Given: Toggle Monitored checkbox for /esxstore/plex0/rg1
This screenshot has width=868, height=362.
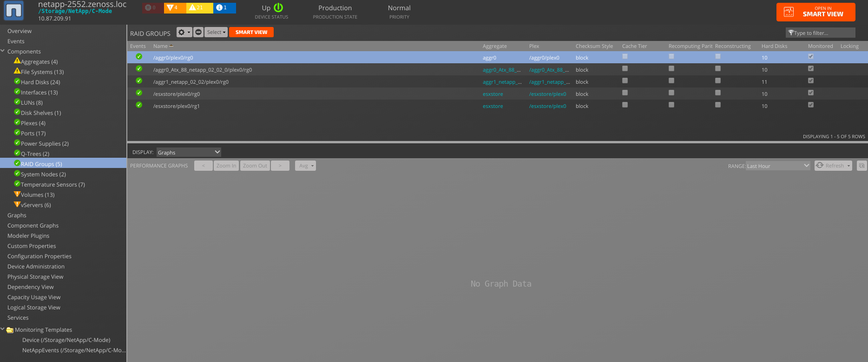Looking at the screenshot, I should (811, 105).
